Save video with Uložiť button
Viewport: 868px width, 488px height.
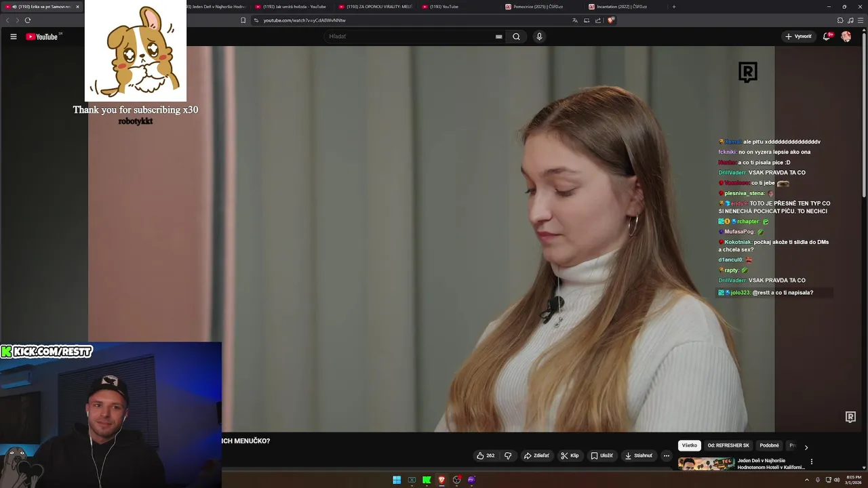[x=601, y=455]
